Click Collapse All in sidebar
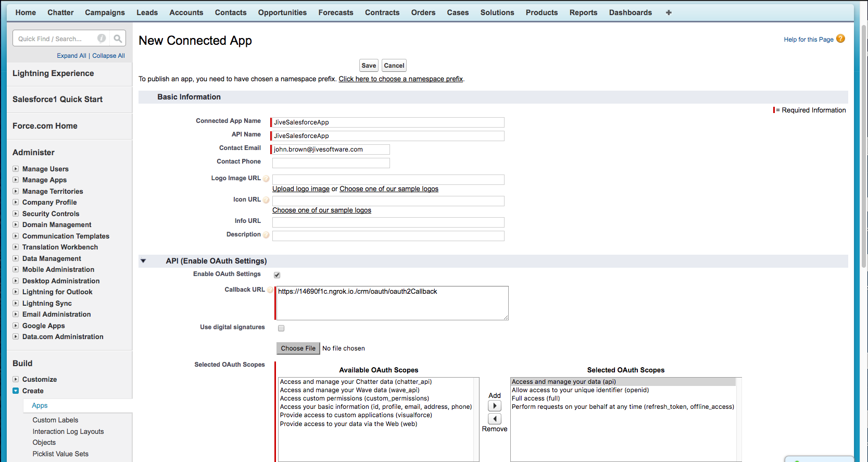Viewport: 868px width, 462px height. point(108,56)
